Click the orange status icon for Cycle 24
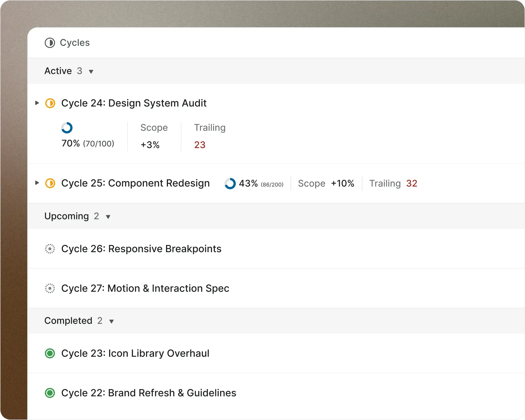525x420 pixels. [x=50, y=103]
